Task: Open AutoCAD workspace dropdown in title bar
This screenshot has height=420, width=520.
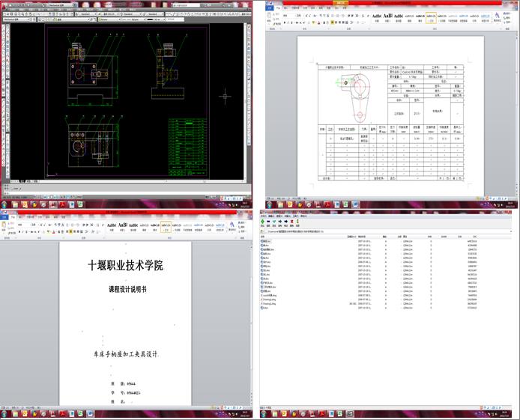Action: tap(61, 5)
